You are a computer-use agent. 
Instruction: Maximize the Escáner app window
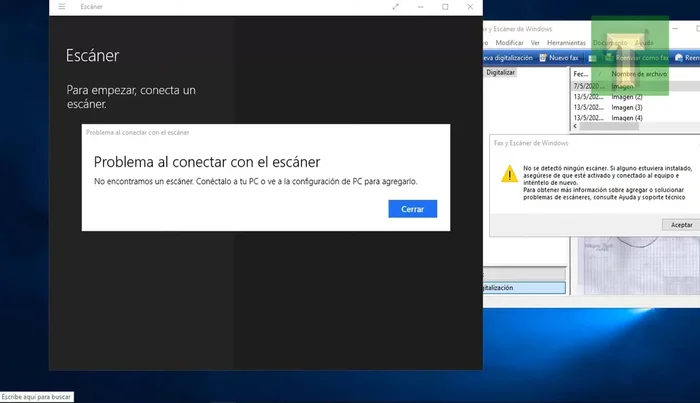(x=445, y=7)
